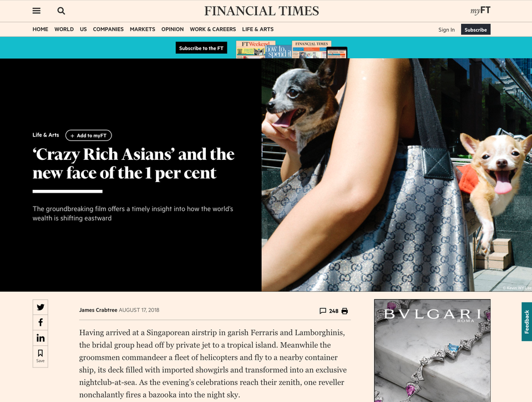Open the Feedback side tab

coord(526,321)
